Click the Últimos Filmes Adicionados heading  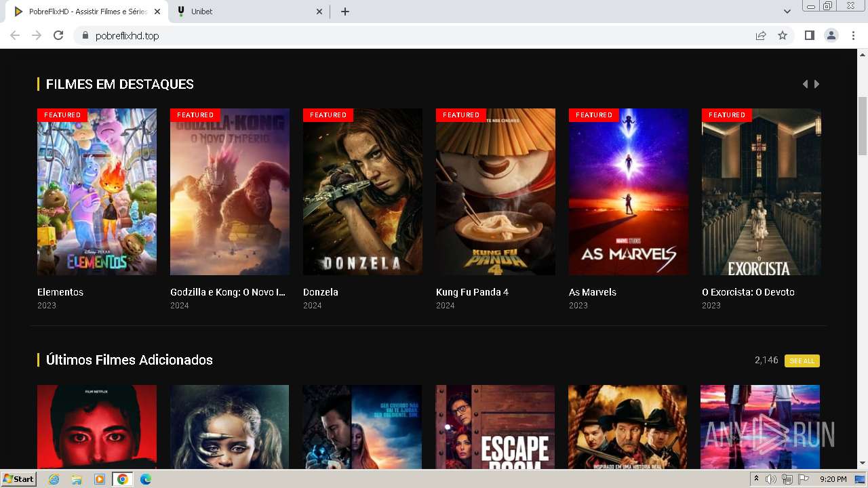pyautogui.click(x=130, y=360)
